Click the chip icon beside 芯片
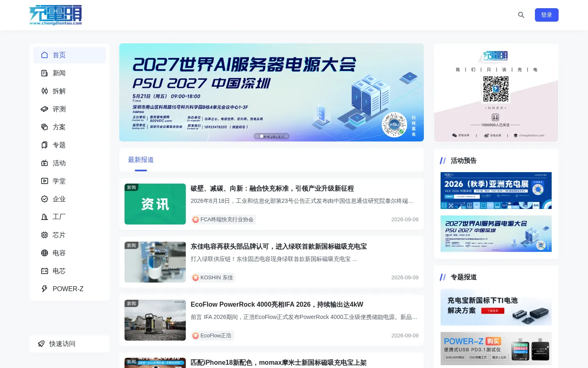The height and width of the screenshot is (368, 588). click(45, 235)
